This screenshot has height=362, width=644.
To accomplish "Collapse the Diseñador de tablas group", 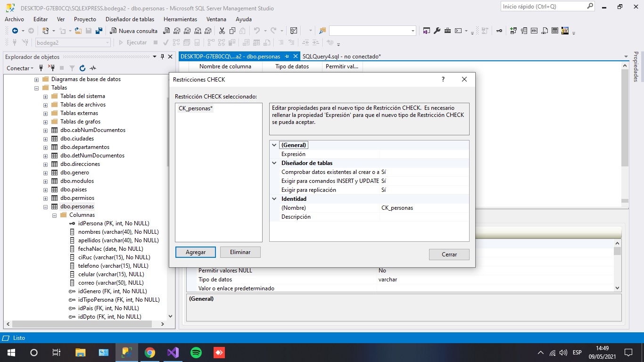I will pyautogui.click(x=274, y=163).
